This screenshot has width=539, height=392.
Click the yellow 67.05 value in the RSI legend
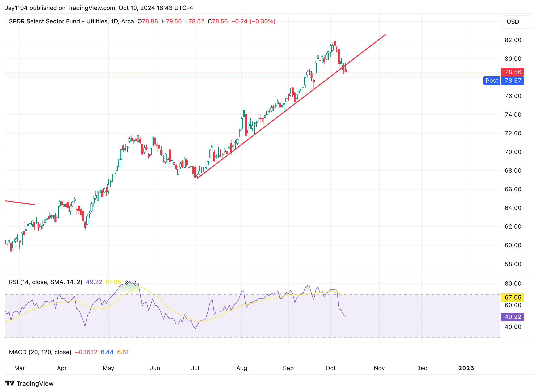(113, 282)
